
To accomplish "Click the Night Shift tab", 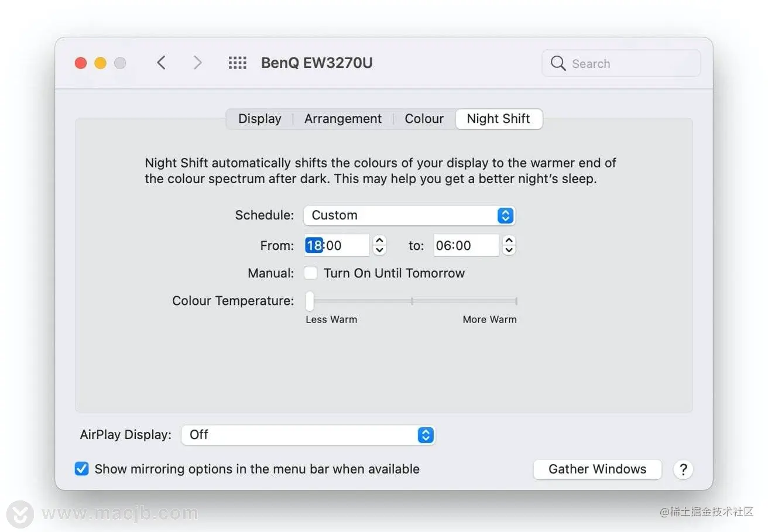I will click(499, 119).
